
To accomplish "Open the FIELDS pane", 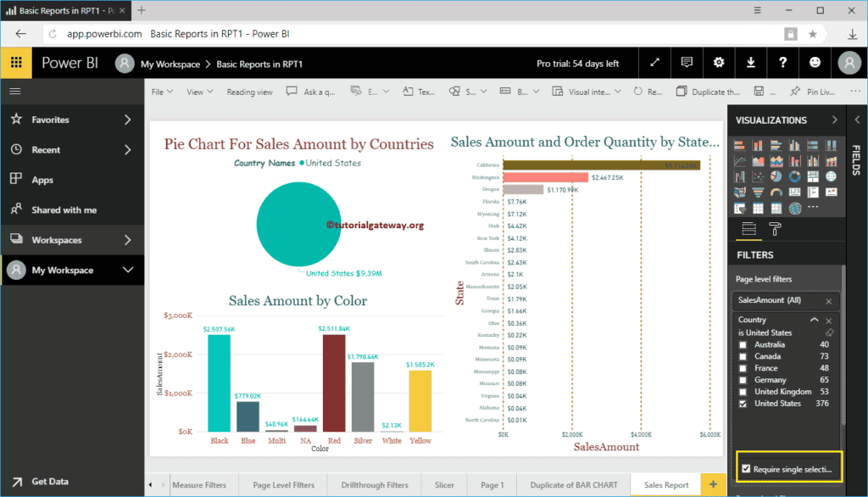I will (x=859, y=162).
